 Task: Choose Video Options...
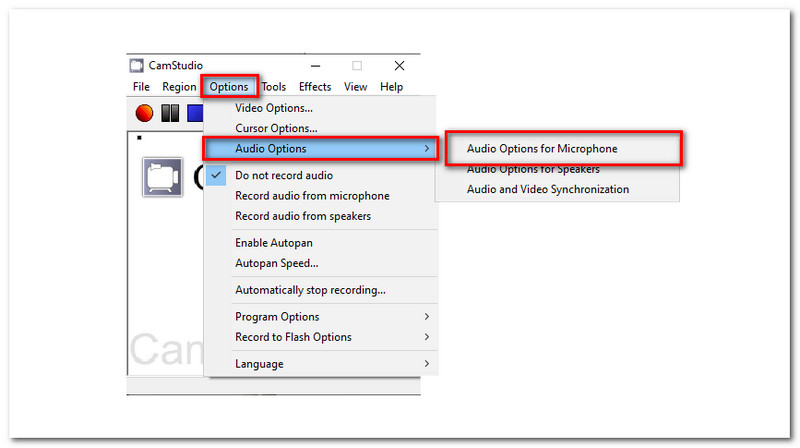[x=320, y=108]
